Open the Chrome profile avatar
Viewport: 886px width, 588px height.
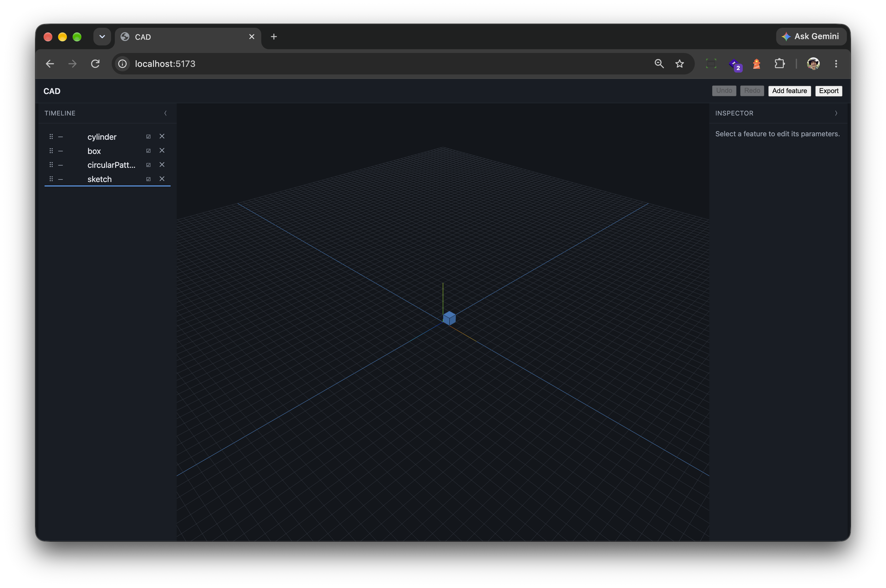813,64
